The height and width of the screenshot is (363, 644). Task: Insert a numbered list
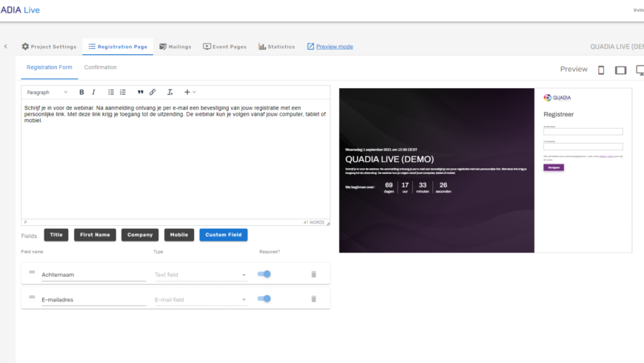click(x=123, y=92)
